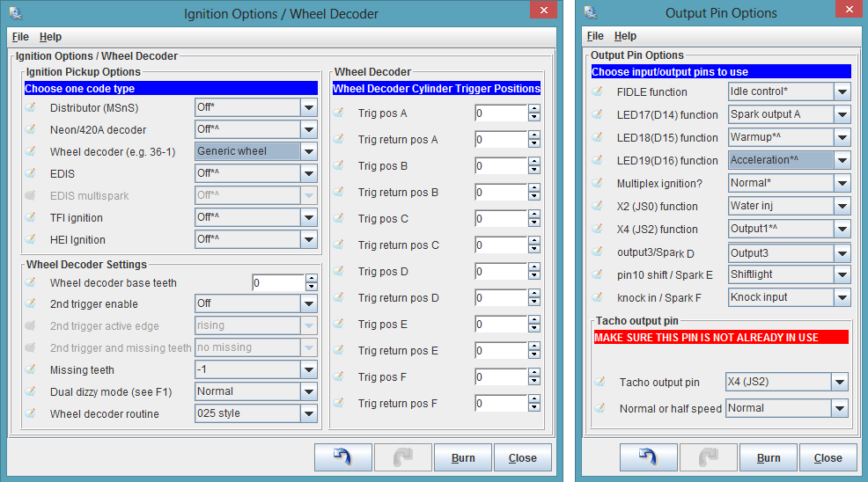Image resolution: width=868 pixels, height=482 pixels.
Task: Click Close button in Ignition Options window
Action: pyautogui.click(x=523, y=457)
